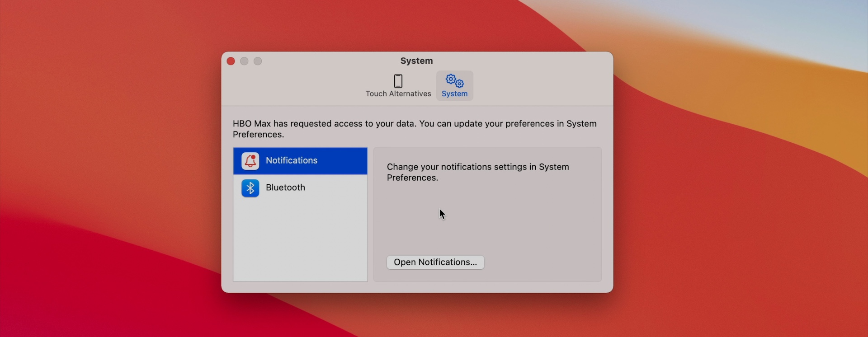Select the Notifications row text
This screenshot has width=868, height=337.
(292, 161)
